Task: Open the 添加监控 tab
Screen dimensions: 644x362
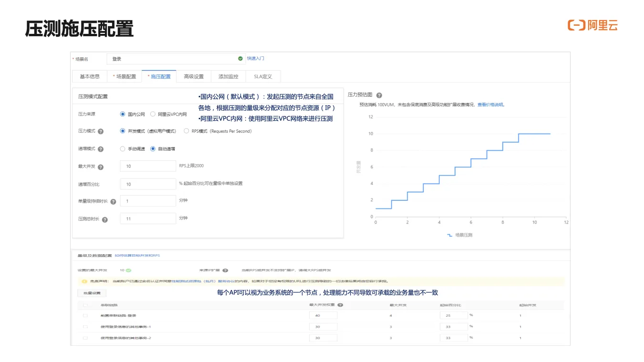Action: pos(228,76)
